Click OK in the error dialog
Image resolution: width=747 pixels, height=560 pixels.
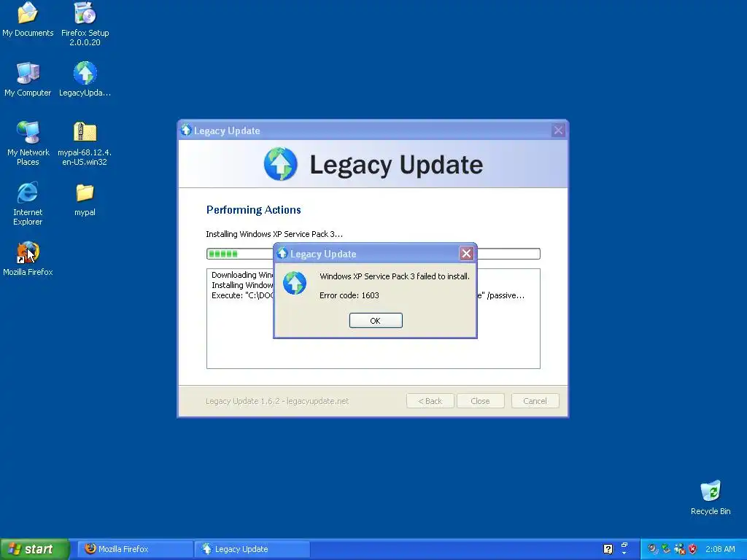click(x=376, y=321)
